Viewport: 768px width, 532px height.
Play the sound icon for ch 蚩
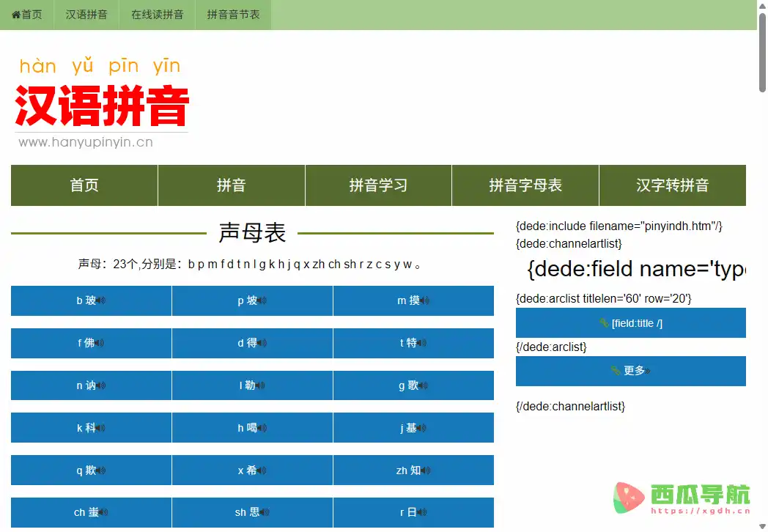[103, 512]
